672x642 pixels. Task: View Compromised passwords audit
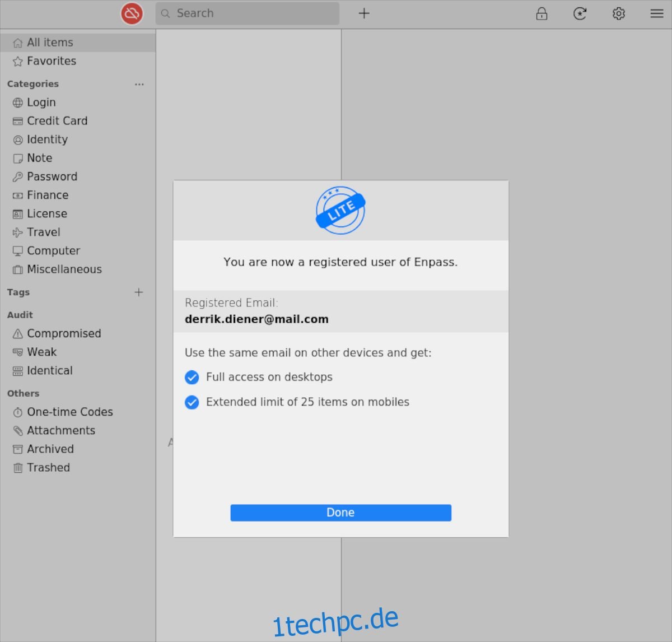coord(78,333)
